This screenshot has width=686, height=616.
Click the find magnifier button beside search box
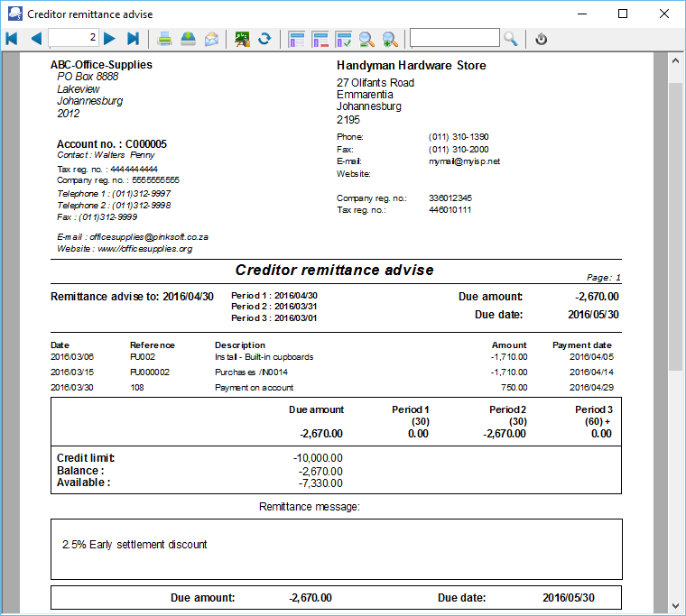tap(511, 39)
